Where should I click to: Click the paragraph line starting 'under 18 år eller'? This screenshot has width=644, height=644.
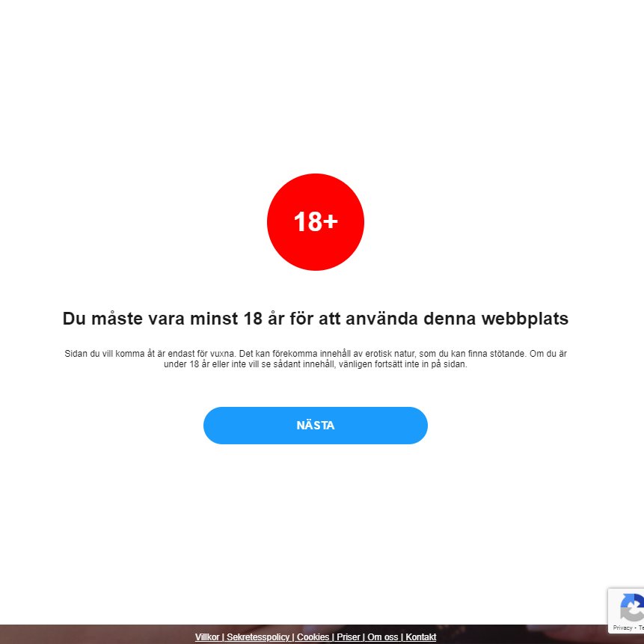(x=316, y=364)
